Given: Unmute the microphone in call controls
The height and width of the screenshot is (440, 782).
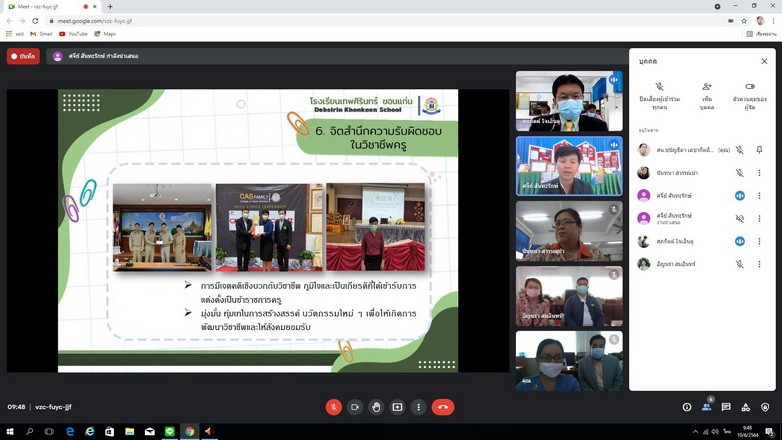Looking at the screenshot, I should [333, 407].
